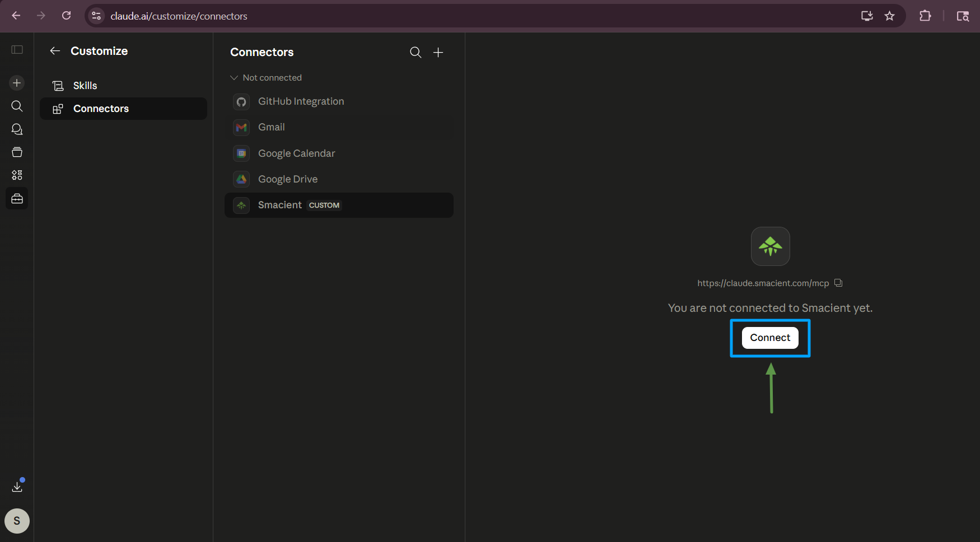980x542 pixels.
Task: Select the GitHub Integration connector
Action: [339, 101]
